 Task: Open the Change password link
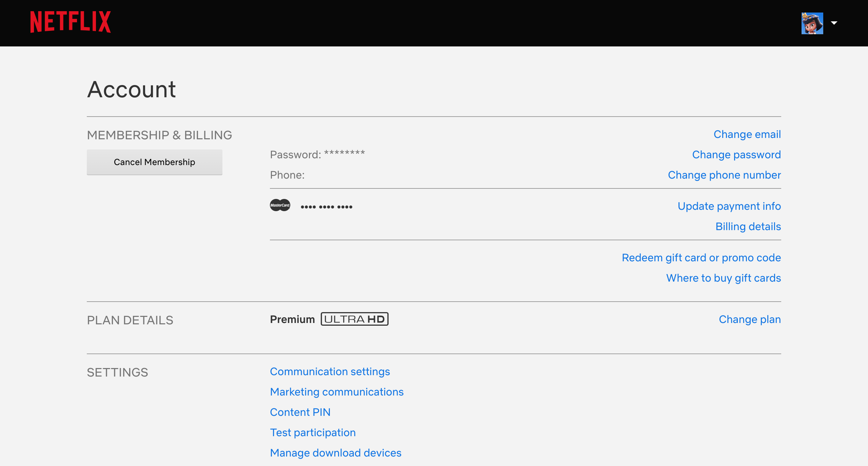(x=736, y=155)
